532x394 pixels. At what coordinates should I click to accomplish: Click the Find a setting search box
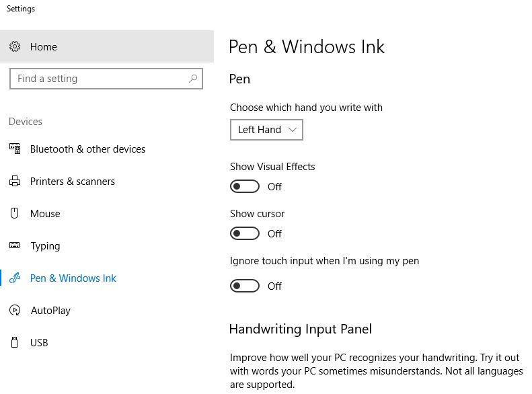tap(106, 79)
